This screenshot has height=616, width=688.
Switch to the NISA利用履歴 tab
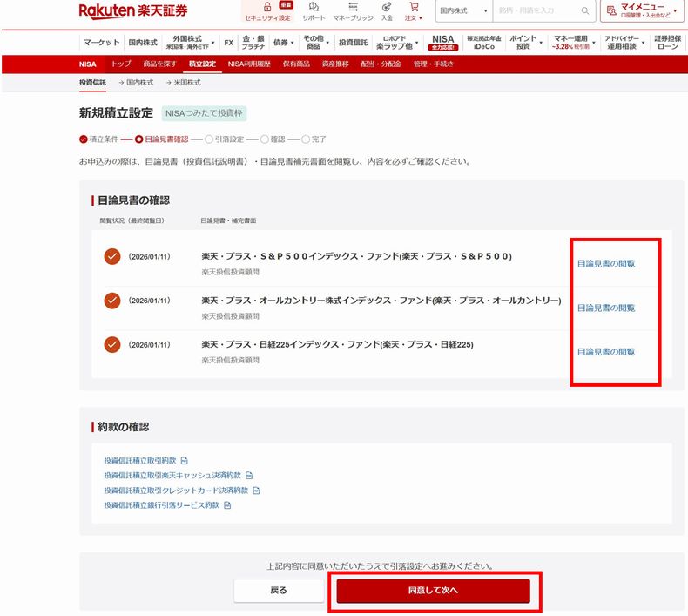click(x=249, y=64)
